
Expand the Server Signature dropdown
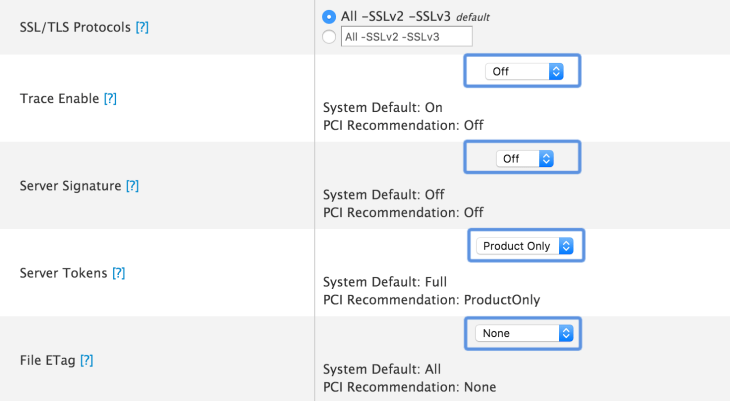click(524, 158)
